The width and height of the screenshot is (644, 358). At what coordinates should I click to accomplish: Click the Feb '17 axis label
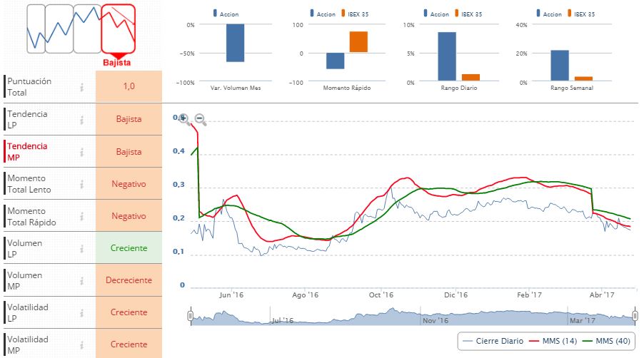point(529,295)
